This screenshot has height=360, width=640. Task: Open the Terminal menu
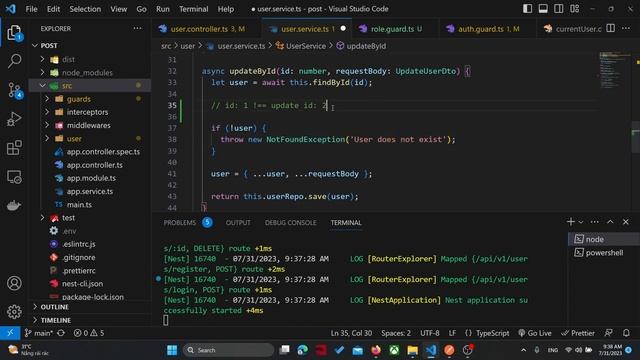pyautogui.click(x=193, y=9)
